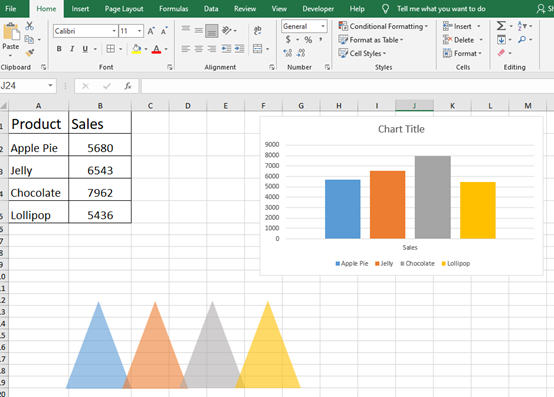Click the Insert Function fx icon
The image size is (554, 397).
click(x=128, y=86)
